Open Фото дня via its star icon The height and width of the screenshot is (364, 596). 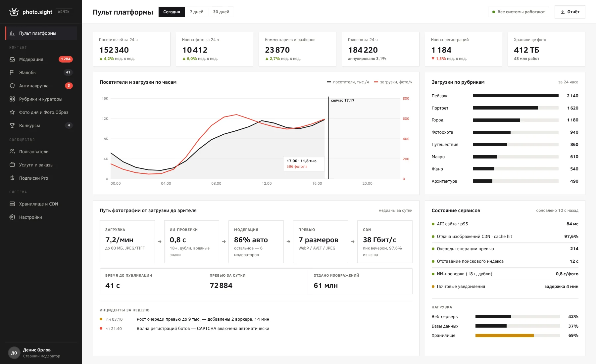[x=12, y=112]
